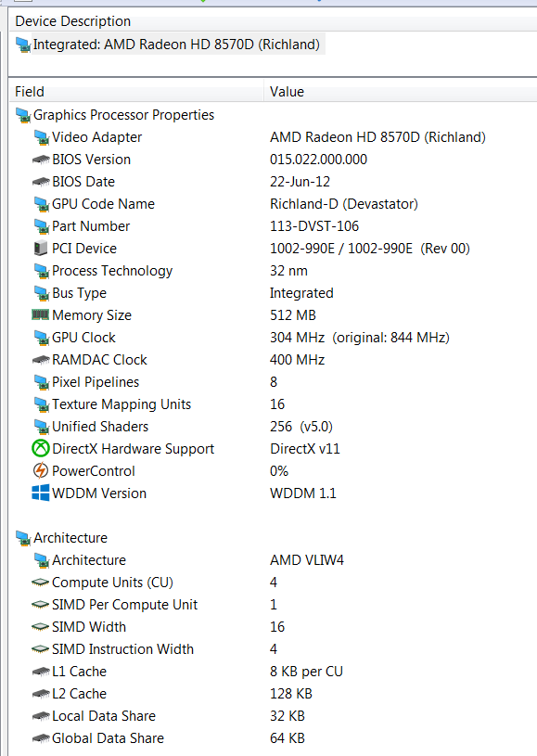
Task: Click the BIOS Version chip icon
Action: tap(41, 160)
